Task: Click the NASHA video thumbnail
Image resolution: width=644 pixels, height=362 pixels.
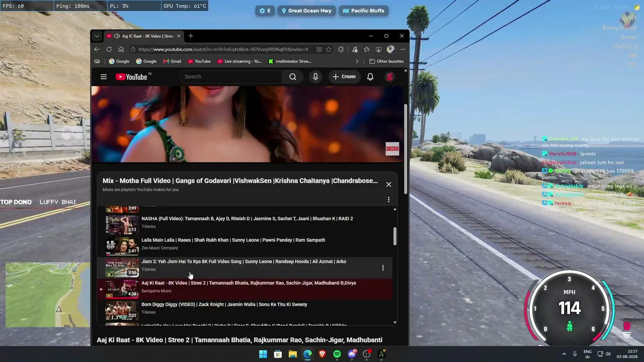Action: 122,224
